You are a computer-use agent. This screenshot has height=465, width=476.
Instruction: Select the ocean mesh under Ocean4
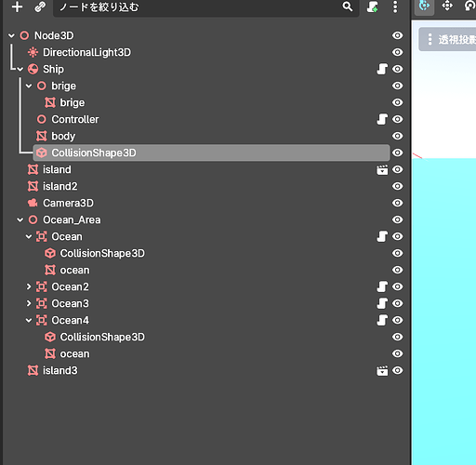[74, 353]
